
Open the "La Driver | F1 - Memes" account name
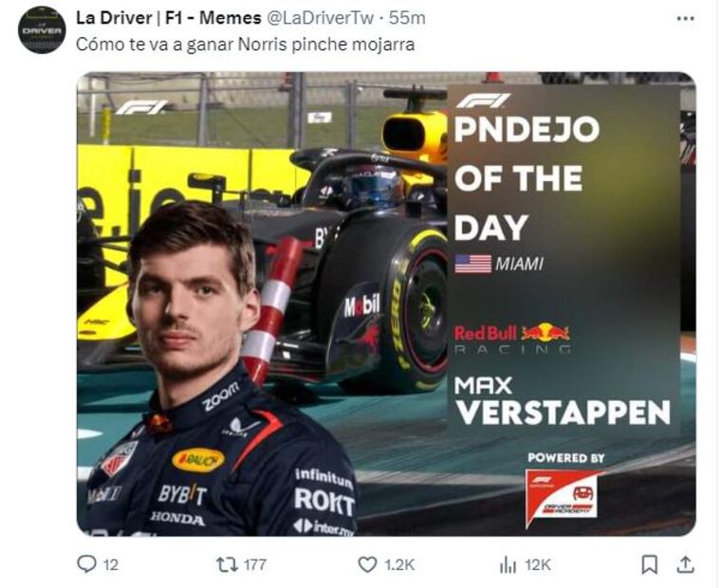(157, 19)
